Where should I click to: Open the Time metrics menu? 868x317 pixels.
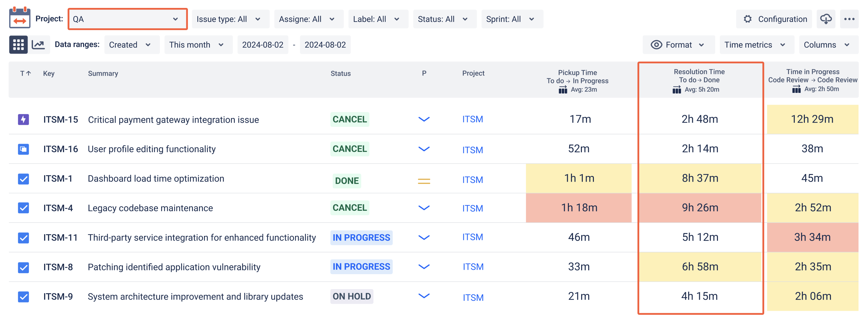pos(756,44)
